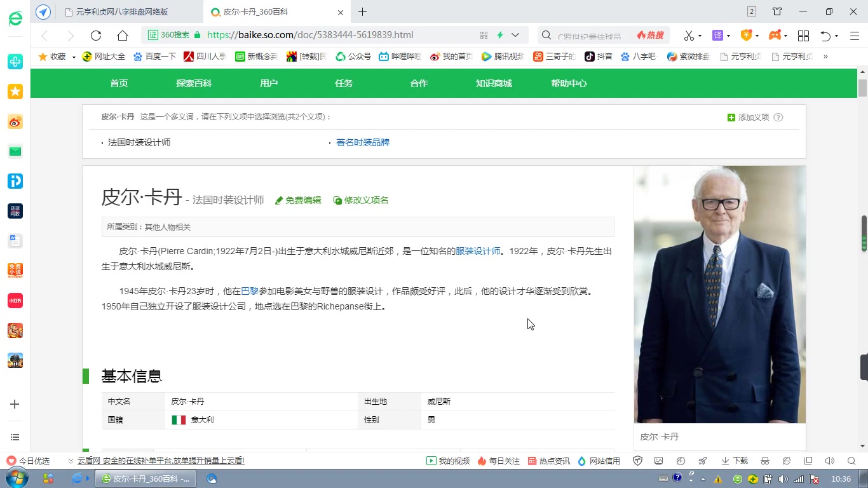
Task: Click the 修改义项名 link
Action: 361,200
